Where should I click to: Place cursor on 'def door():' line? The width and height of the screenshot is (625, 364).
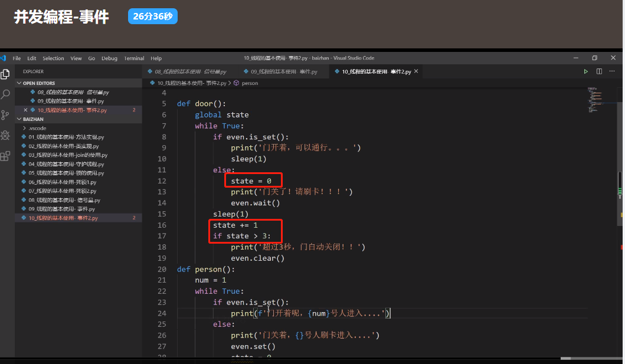tap(202, 104)
